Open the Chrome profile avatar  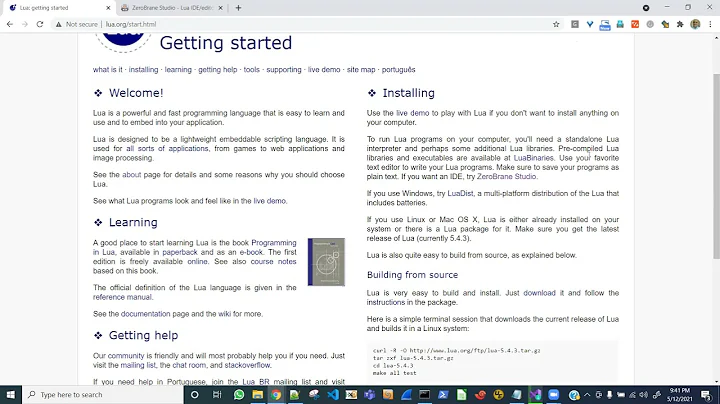(x=695, y=24)
